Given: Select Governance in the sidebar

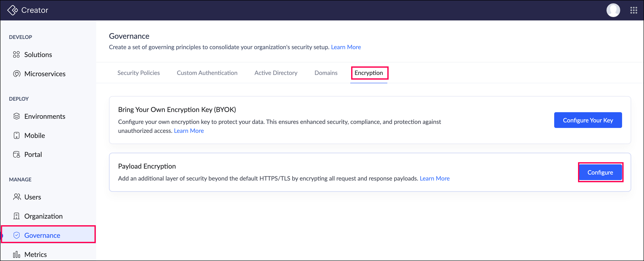Looking at the screenshot, I should tap(42, 235).
